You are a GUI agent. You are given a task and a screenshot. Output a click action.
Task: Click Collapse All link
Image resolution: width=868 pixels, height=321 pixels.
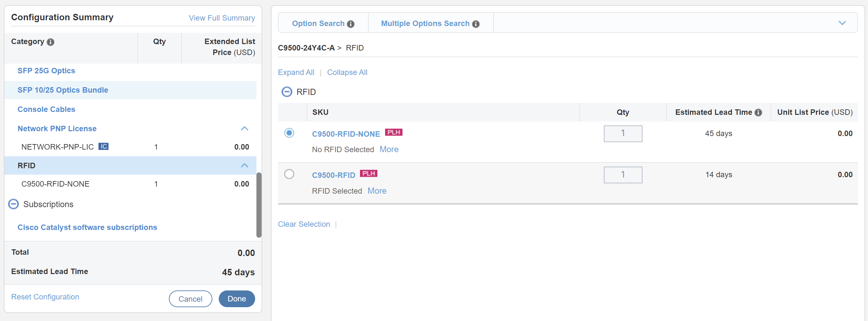[347, 72]
